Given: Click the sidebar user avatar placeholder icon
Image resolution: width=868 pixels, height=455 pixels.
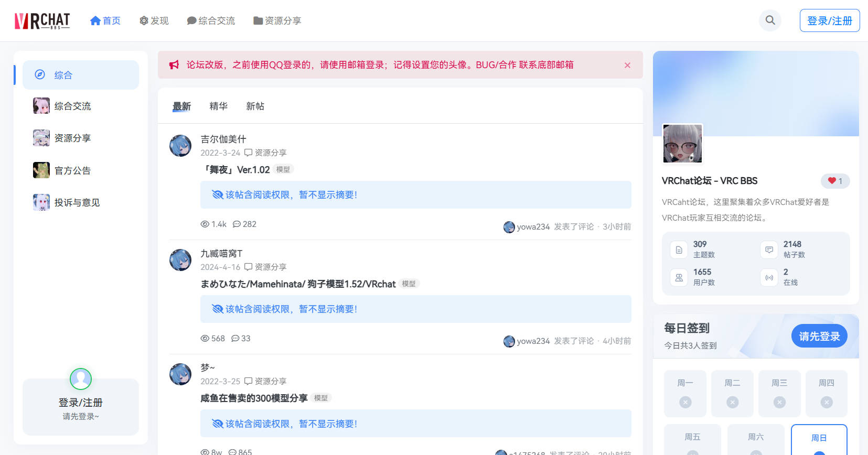Looking at the screenshot, I should (81, 379).
